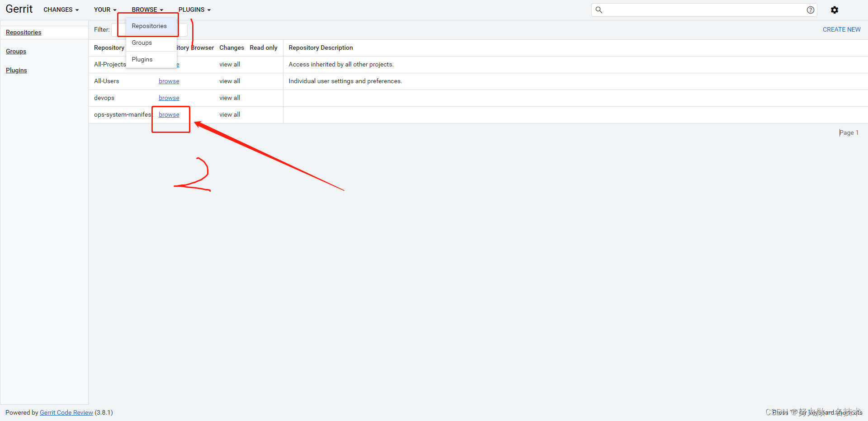
Task: Open the CHANGES dropdown menu
Action: point(61,9)
